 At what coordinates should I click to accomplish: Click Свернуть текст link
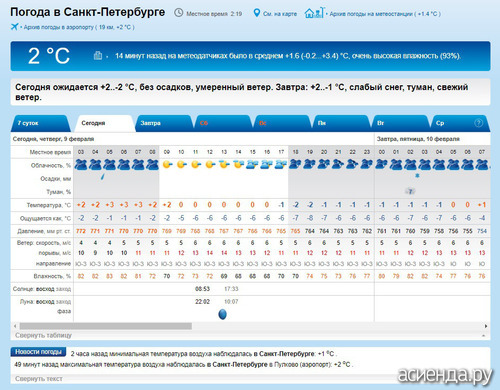coord(39,379)
